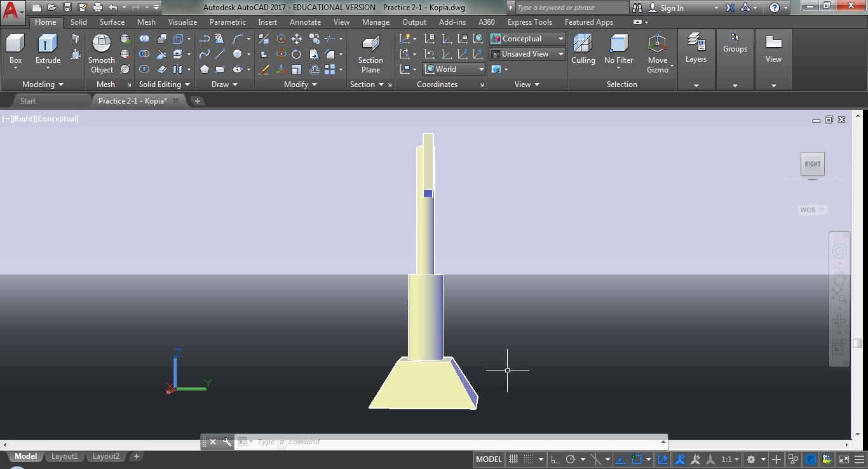The width and height of the screenshot is (868, 469).
Task: Toggle ortho mode in status bar
Action: [x=555, y=459]
